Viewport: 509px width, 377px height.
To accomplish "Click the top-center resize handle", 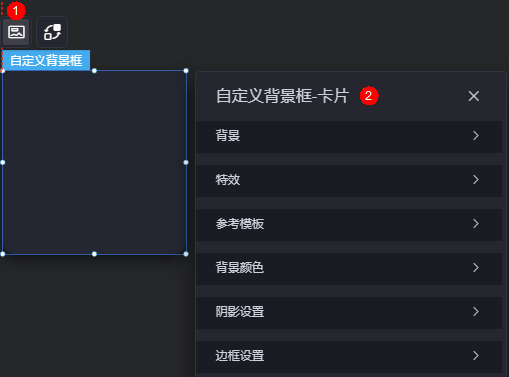I will pos(94,71).
